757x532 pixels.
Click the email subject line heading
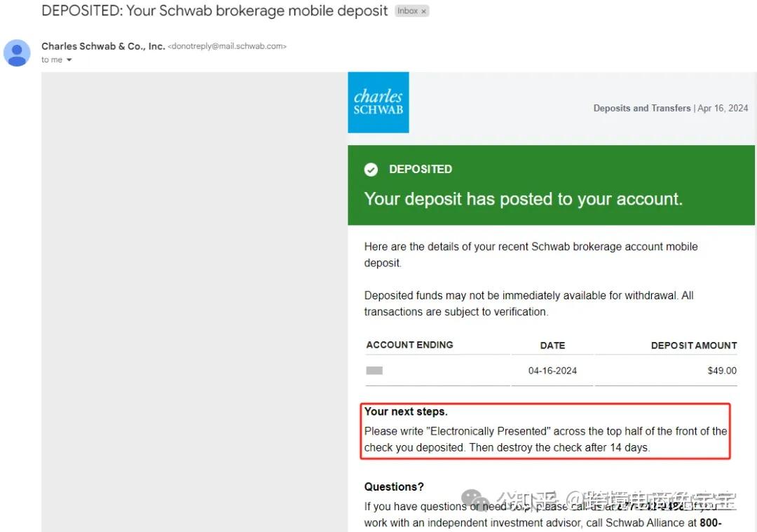(x=214, y=11)
